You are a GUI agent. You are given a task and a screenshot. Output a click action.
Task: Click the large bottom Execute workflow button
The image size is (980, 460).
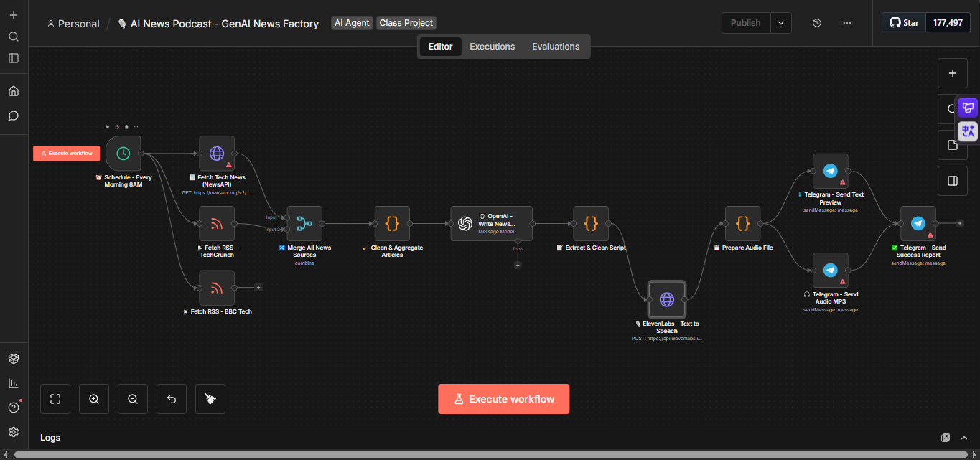click(504, 399)
